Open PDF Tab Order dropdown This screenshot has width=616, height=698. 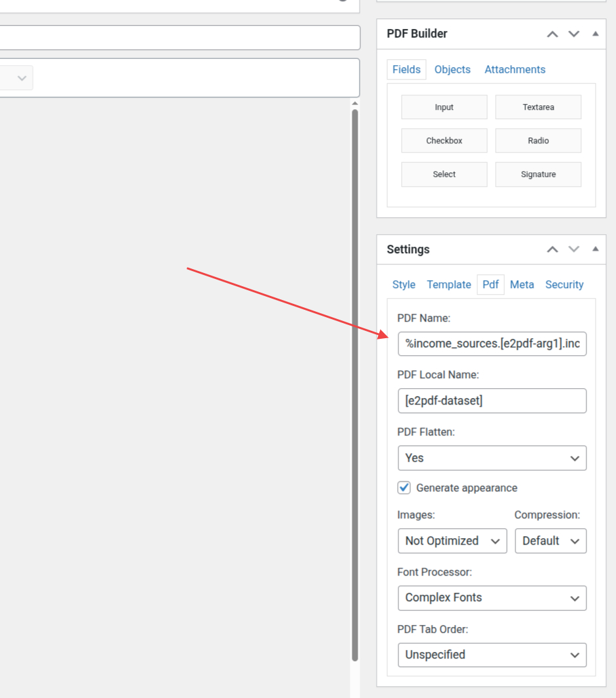coord(492,655)
